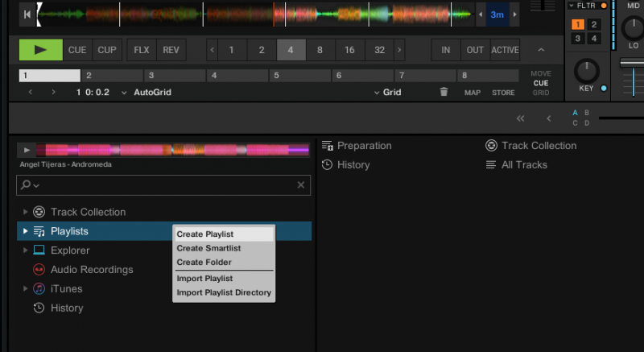644x352 pixels.
Task: Choose Create Folder from context menu
Action: coord(225,262)
